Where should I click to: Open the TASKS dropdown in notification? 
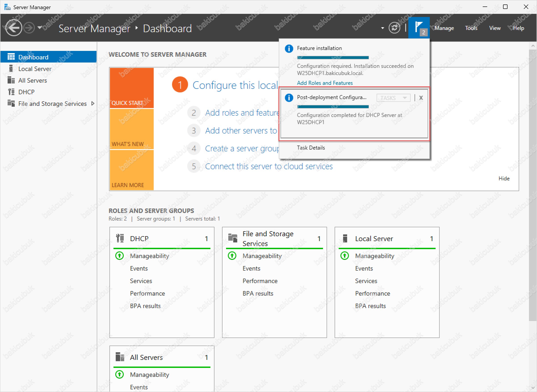point(393,98)
